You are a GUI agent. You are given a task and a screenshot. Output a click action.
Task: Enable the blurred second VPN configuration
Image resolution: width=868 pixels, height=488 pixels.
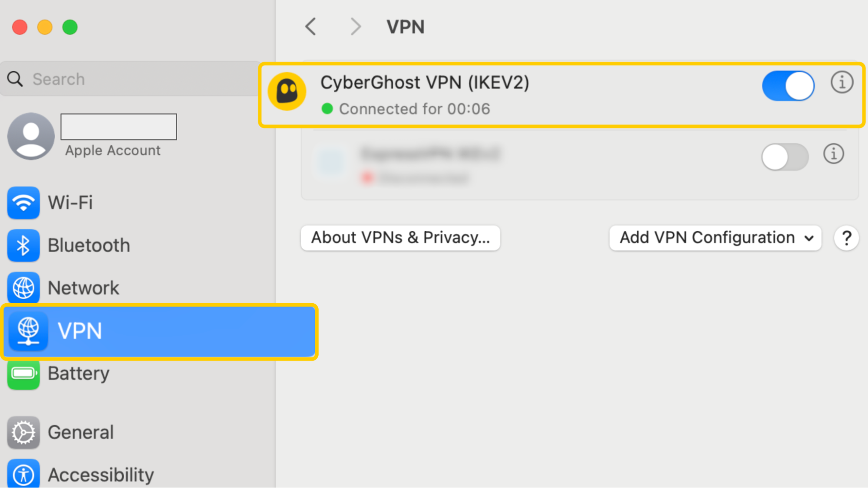coord(785,157)
